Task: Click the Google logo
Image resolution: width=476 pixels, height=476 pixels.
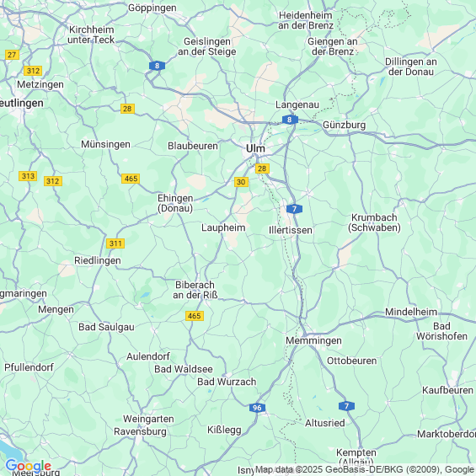Action: pos(29,466)
